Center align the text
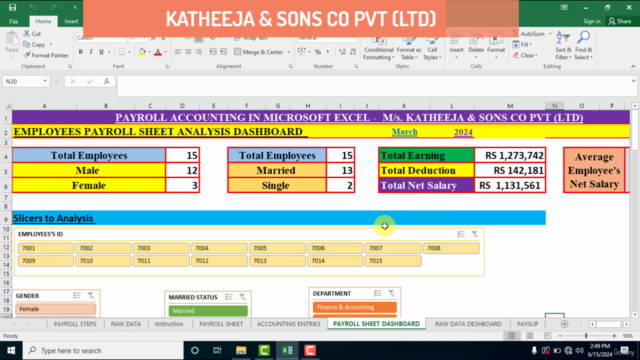This screenshot has width=640, height=360. click(188, 52)
